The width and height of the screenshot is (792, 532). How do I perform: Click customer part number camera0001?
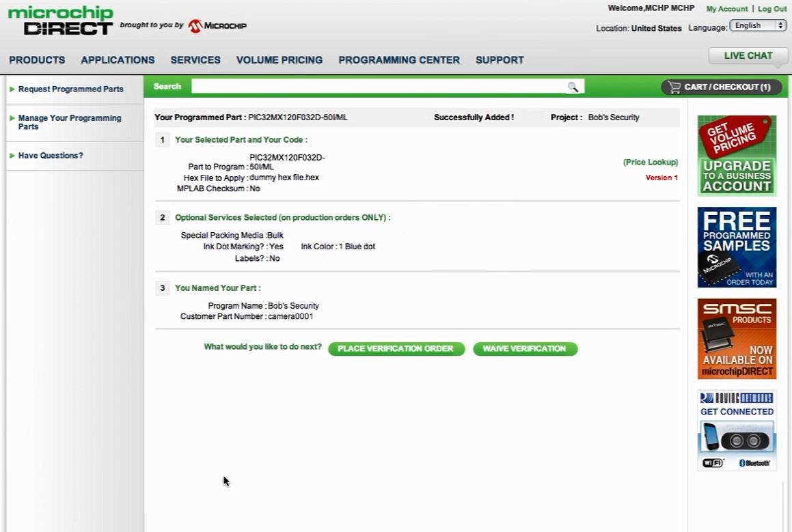tap(290, 316)
